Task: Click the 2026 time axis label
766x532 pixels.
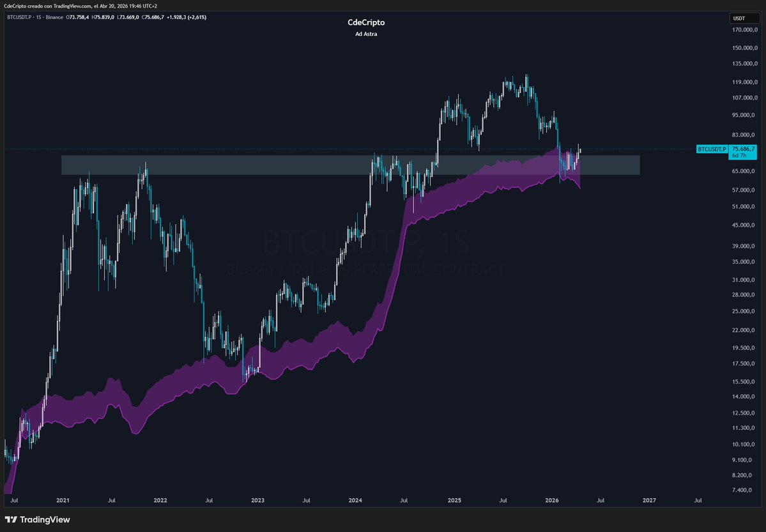Action: pyautogui.click(x=552, y=500)
